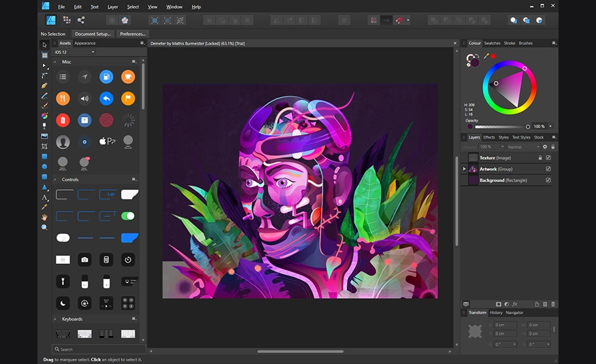This screenshot has height=364, width=596.
Task: Click the Preferences... button
Action: tap(133, 34)
